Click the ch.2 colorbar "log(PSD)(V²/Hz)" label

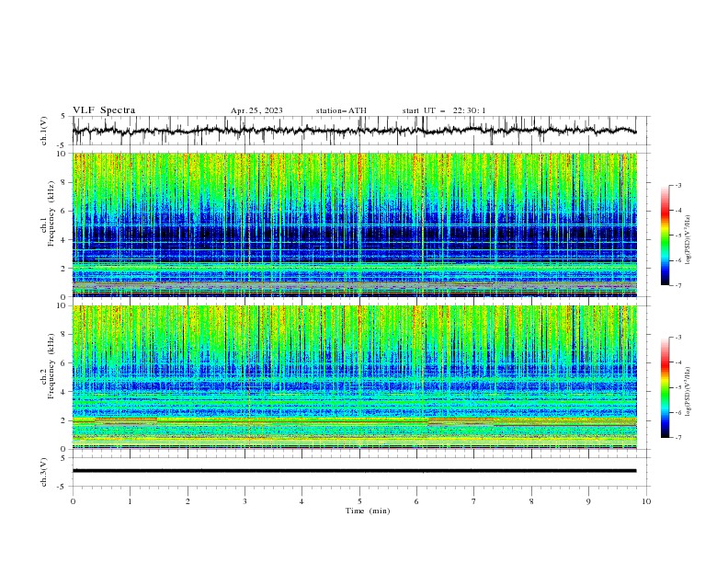688,391
